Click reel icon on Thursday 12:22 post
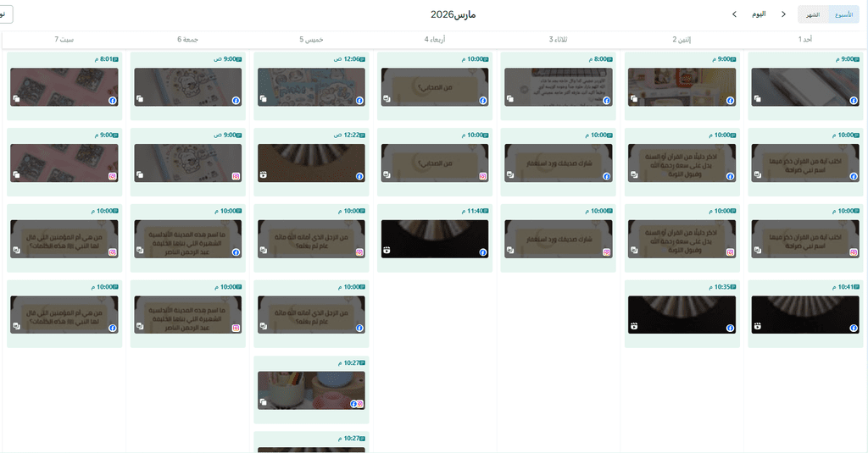Screen dimensions: 868x453 tap(263, 174)
